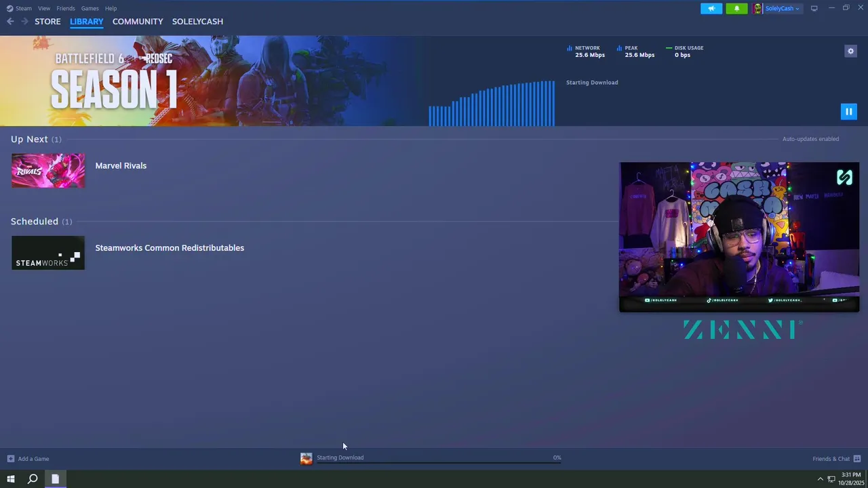Click the Marvel Rivals thumbnail
Screen dimensions: 868x488
(48, 170)
